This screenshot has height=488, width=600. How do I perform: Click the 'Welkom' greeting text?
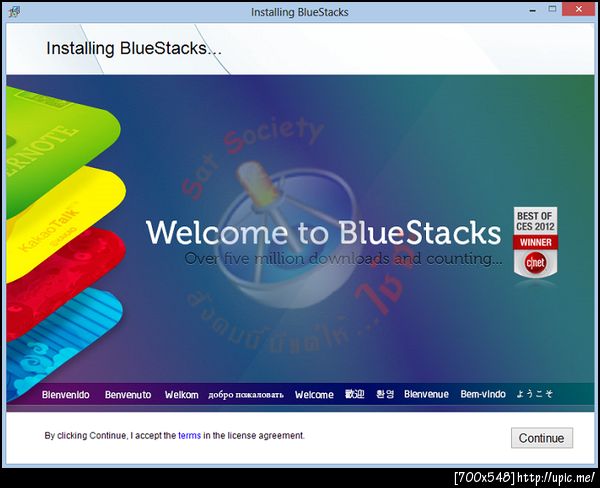[x=181, y=395]
